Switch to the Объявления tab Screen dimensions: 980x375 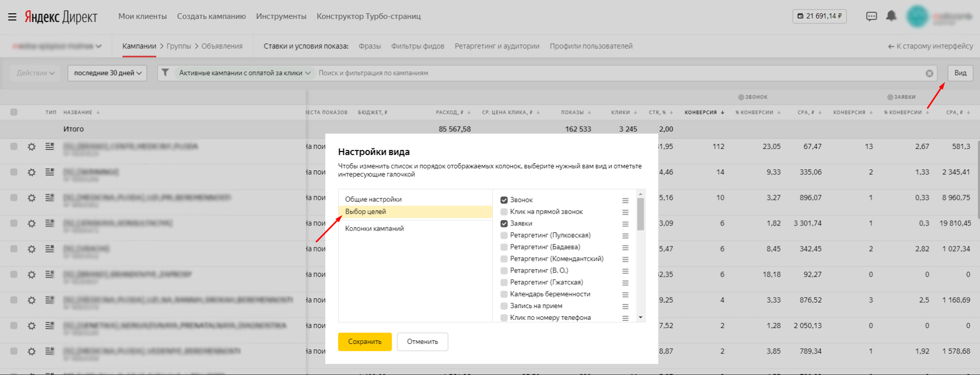(222, 46)
